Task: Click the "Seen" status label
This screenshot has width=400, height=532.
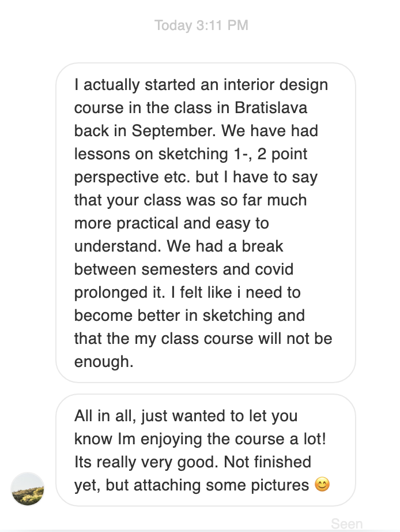Action: tap(346, 523)
